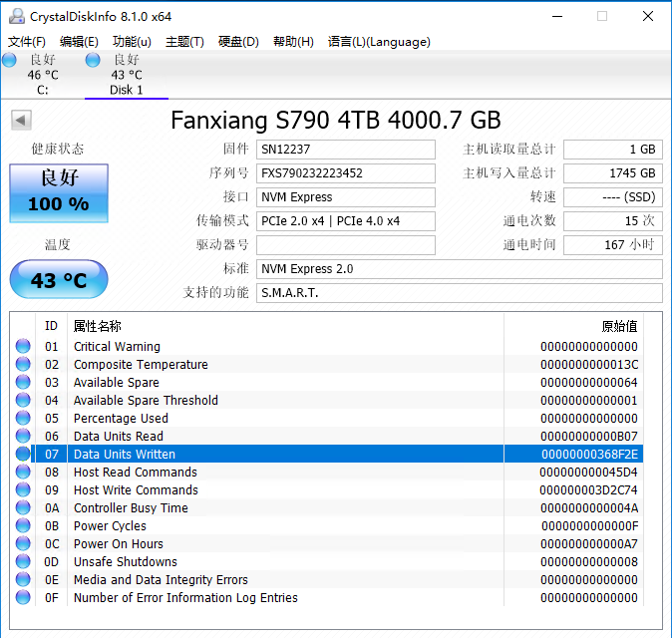Screen dimensions: 672x638
Task: Click the firmware field SN12237
Action: 346,150
